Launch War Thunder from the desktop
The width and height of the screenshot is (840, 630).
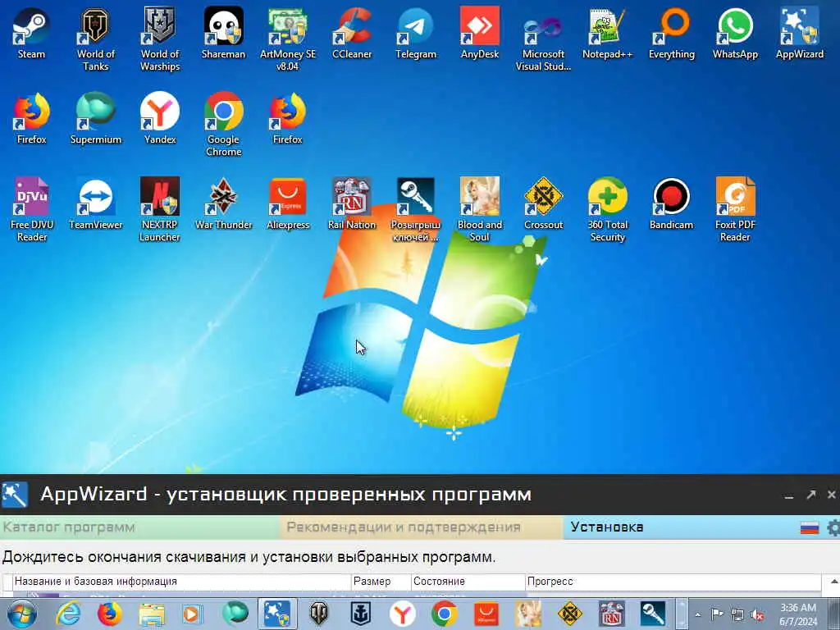pyautogui.click(x=223, y=203)
